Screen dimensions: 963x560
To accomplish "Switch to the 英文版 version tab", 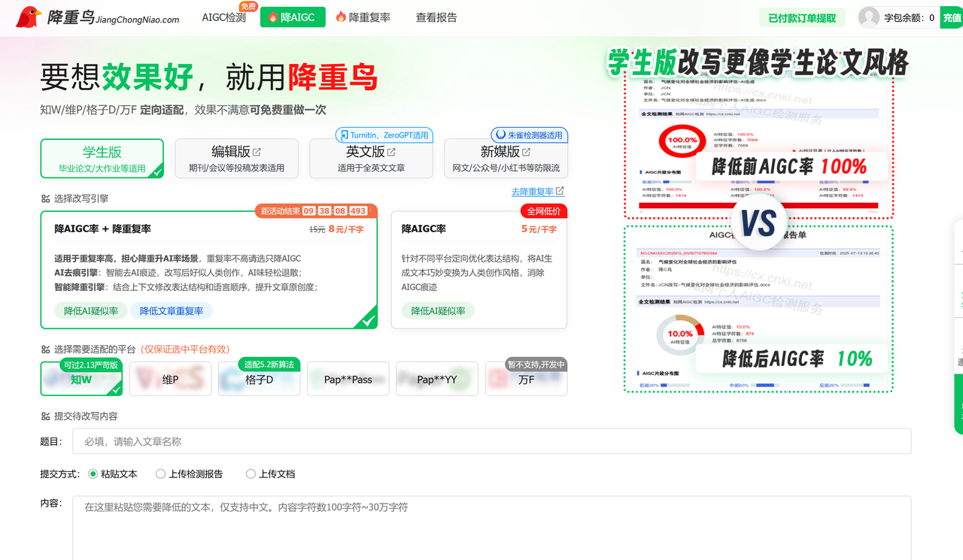I will click(x=371, y=159).
